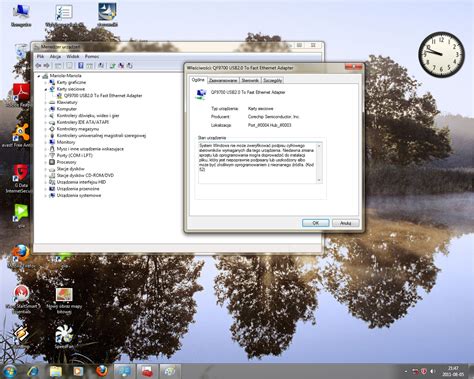Open Komputer desktop icon
The width and height of the screenshot is (474, 379).
tap(21, 16)
